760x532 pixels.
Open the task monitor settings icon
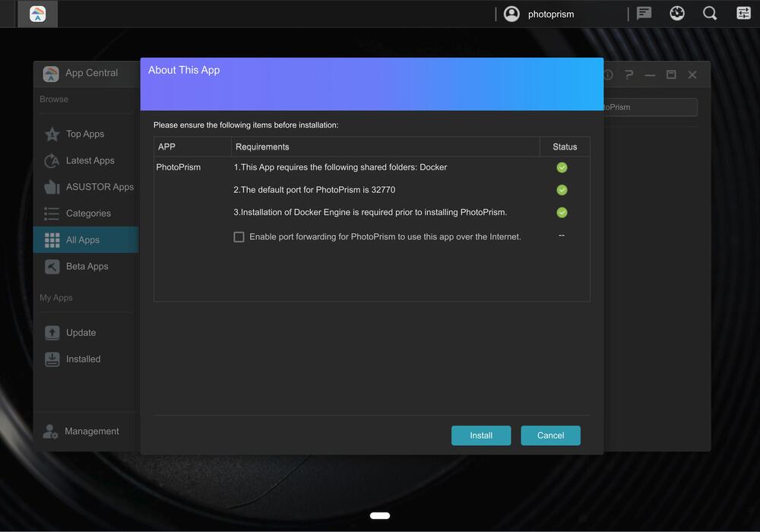pos(743,13)
